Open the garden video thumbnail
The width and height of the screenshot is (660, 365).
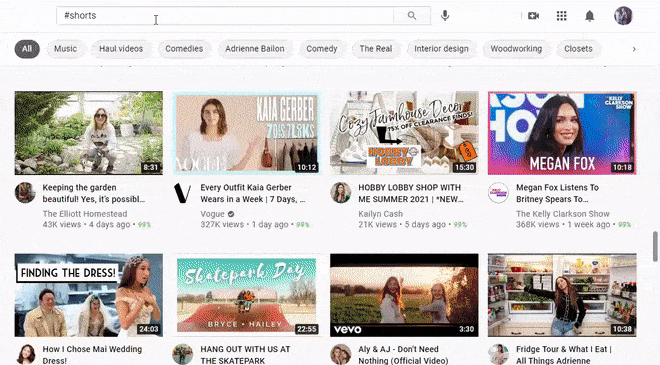tap(89, 133)
